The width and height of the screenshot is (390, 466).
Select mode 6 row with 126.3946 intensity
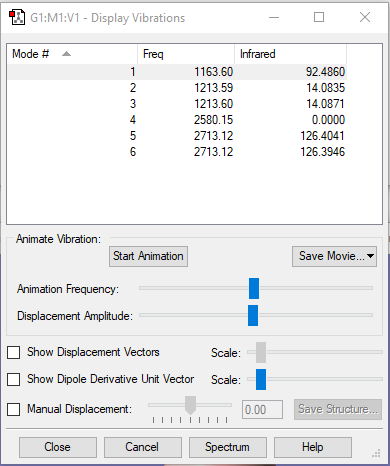coord(177,152)
